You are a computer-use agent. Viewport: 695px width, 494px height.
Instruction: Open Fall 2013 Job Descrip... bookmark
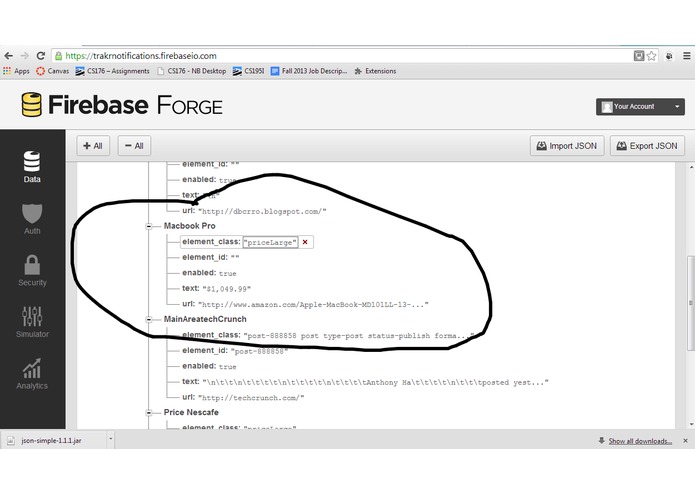tap(309, 71)
